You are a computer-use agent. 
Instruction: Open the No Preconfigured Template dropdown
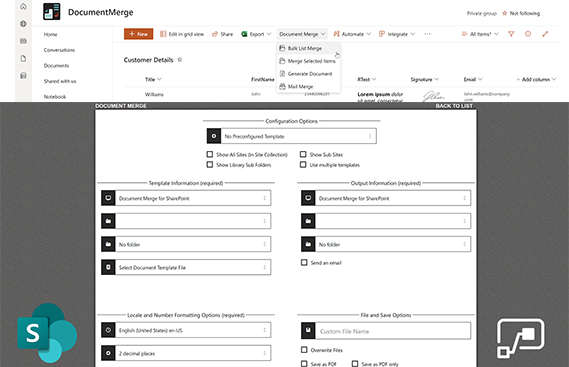[291, 136]
